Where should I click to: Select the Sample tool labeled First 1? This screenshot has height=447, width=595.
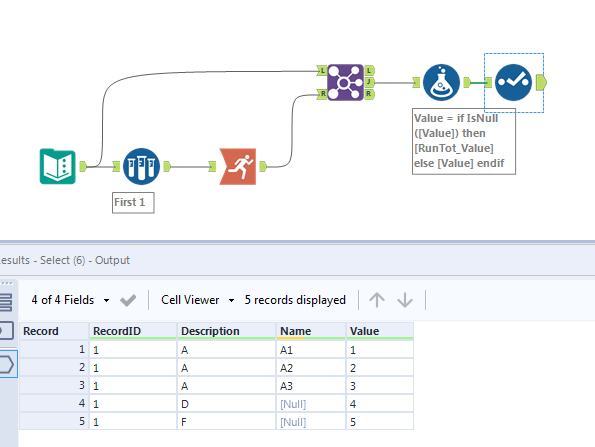(x=141, y=166)
